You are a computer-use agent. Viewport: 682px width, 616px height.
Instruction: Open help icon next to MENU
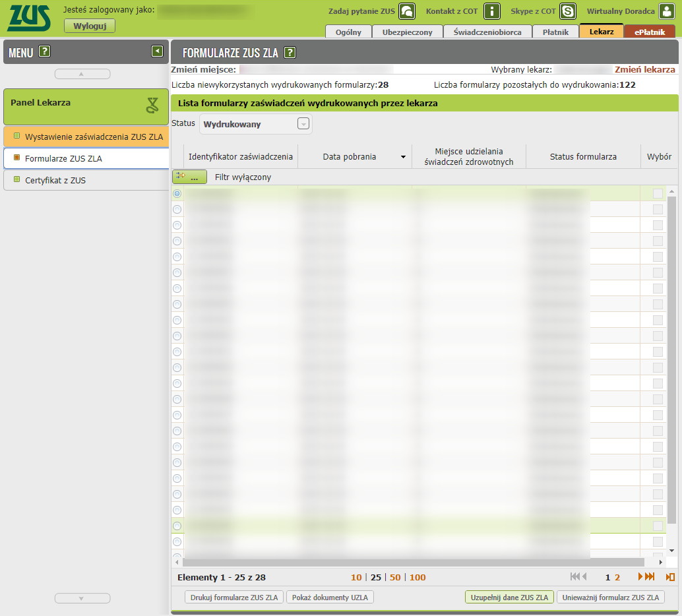point(44,51)
